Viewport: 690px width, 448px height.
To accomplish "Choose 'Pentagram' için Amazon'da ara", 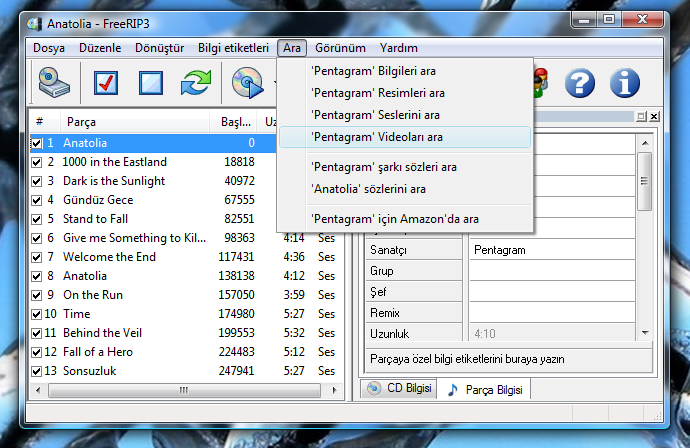I will click(405, 219).
